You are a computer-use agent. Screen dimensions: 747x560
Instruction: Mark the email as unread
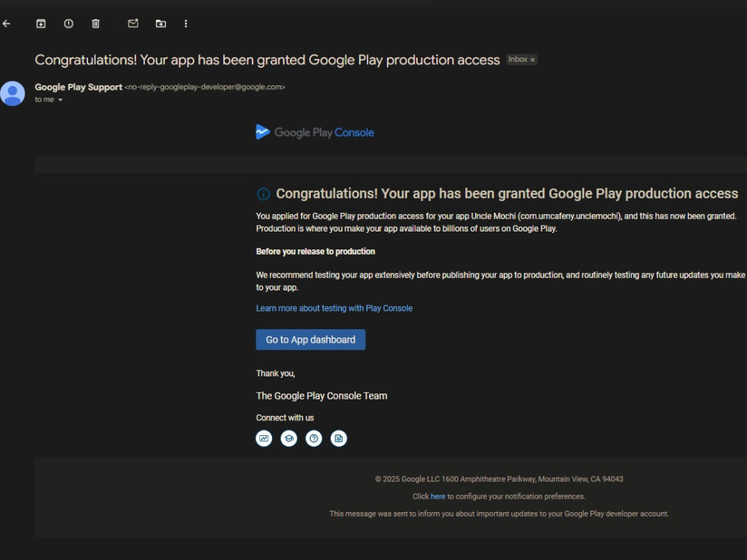133,23
